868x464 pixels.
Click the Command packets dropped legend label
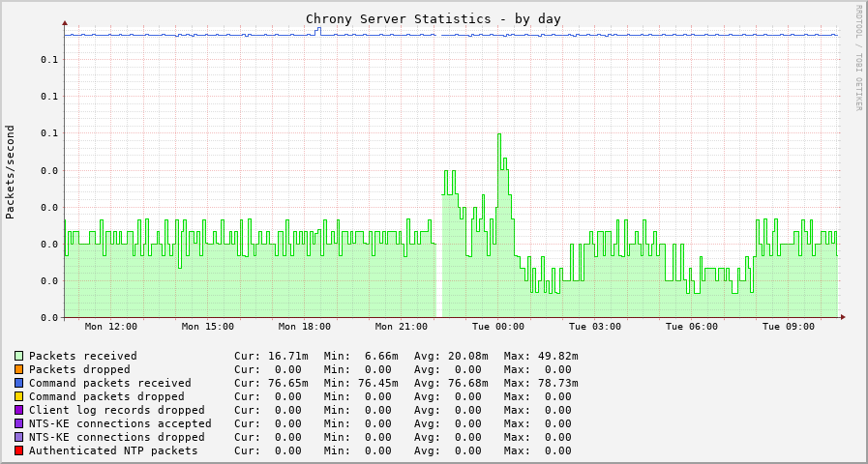[x=106, y=396]
